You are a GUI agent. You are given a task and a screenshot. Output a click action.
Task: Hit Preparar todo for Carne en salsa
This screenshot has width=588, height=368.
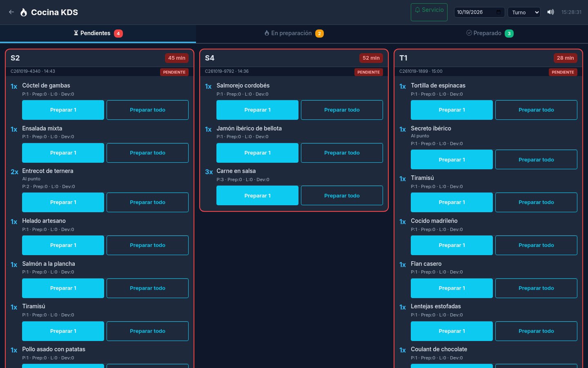click(x=342, y=196)
